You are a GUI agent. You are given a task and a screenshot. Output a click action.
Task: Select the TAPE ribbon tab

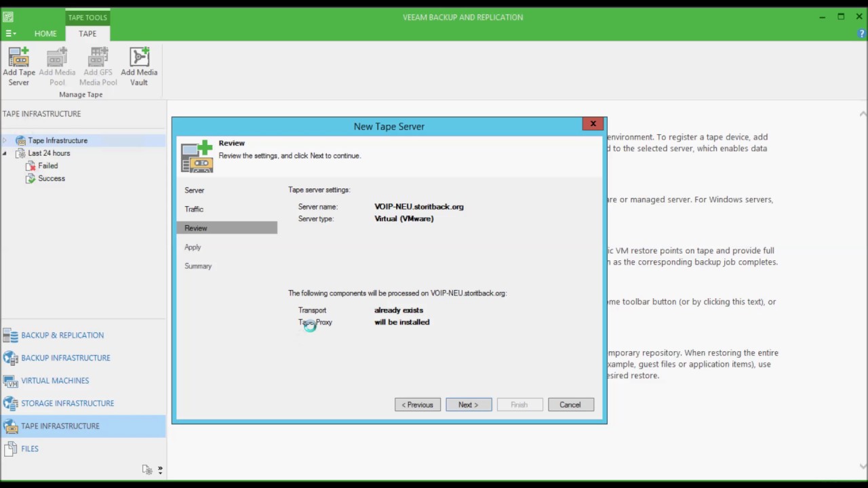(87, 33)
